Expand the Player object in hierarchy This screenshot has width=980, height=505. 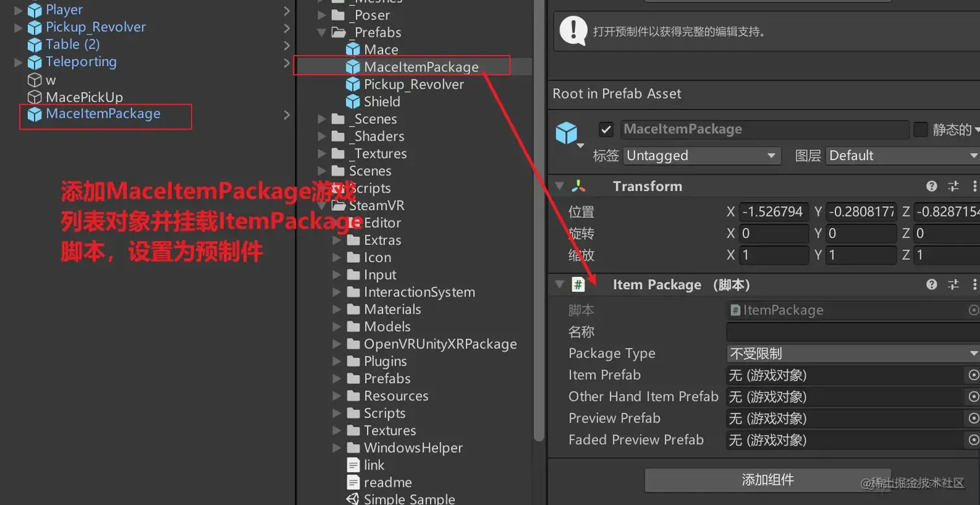[x=18, y=10]
